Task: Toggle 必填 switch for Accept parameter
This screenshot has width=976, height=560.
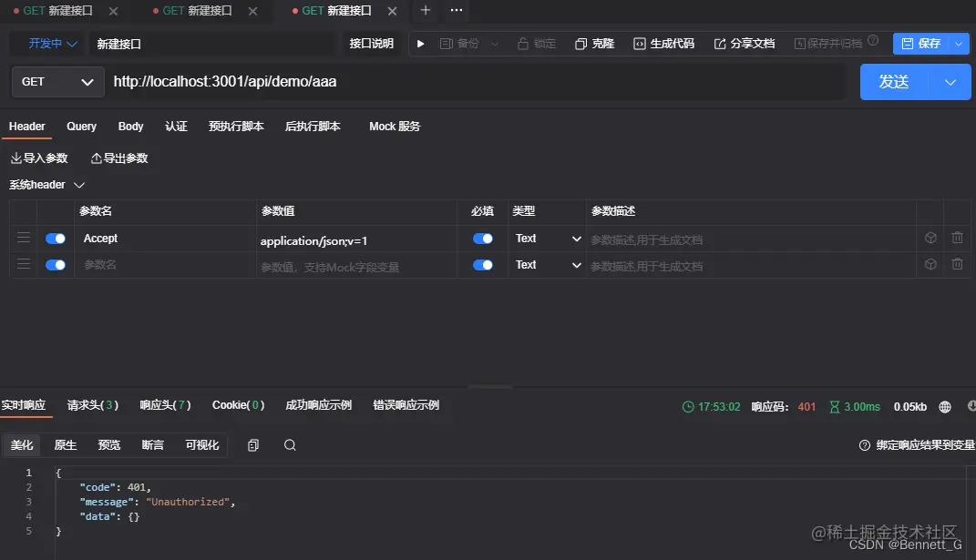Action: pyautogui.click(x=483, y=238)
